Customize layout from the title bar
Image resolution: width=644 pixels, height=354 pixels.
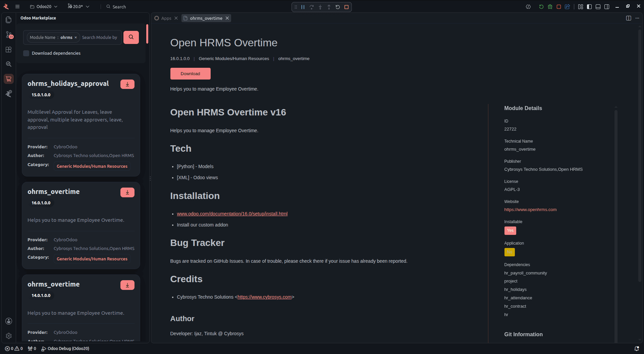pos(581,7)
